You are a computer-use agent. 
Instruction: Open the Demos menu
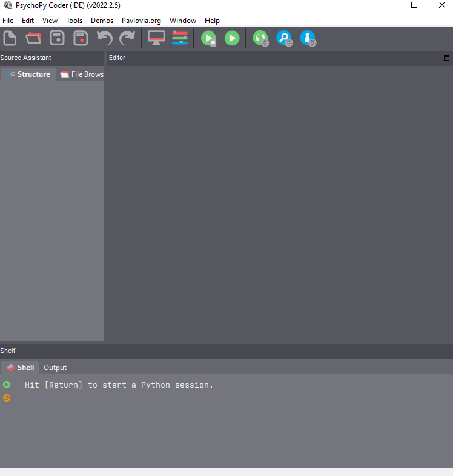pyautogui.click(x=102, y=21)
